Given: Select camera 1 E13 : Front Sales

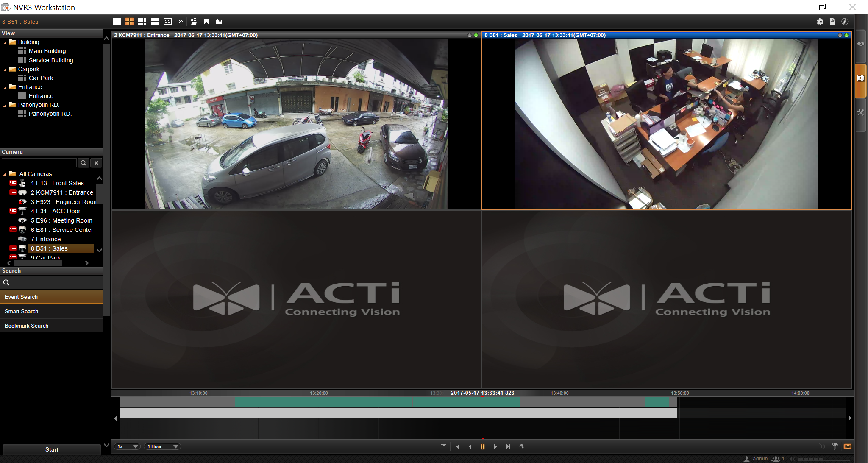Looking at the screenshot, I should 57,183.
